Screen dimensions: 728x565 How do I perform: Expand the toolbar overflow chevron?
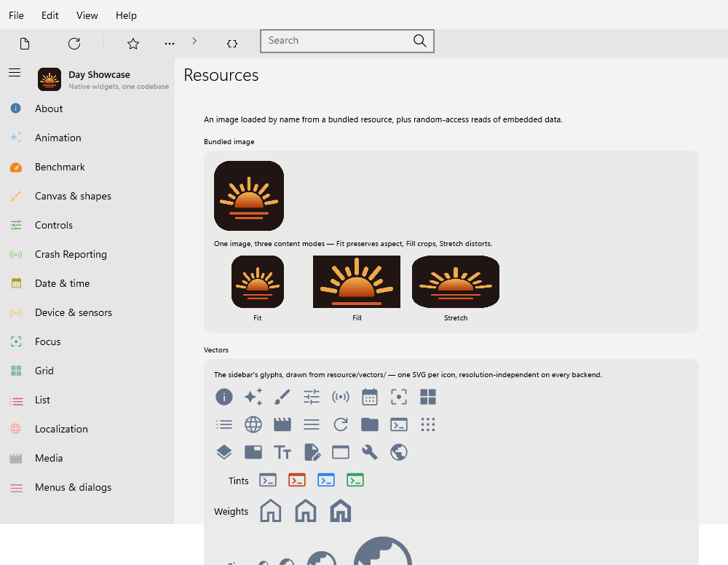194,41
